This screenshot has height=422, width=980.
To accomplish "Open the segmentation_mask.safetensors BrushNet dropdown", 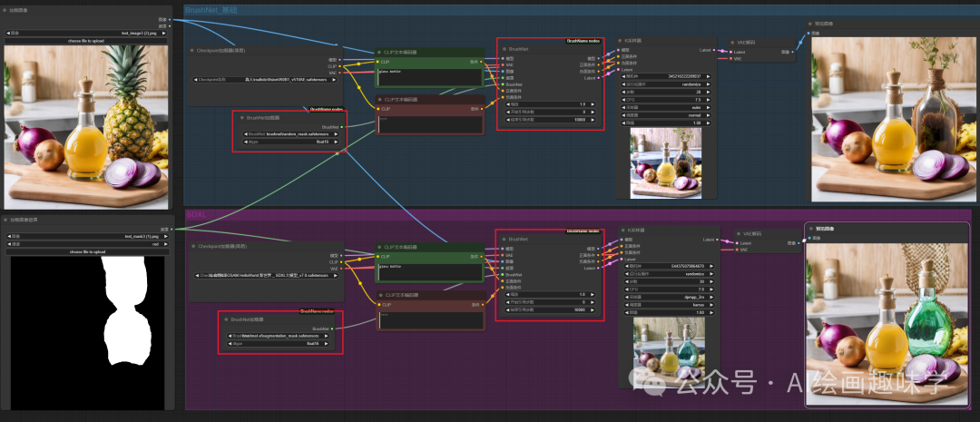I will [x=280, y=336].
